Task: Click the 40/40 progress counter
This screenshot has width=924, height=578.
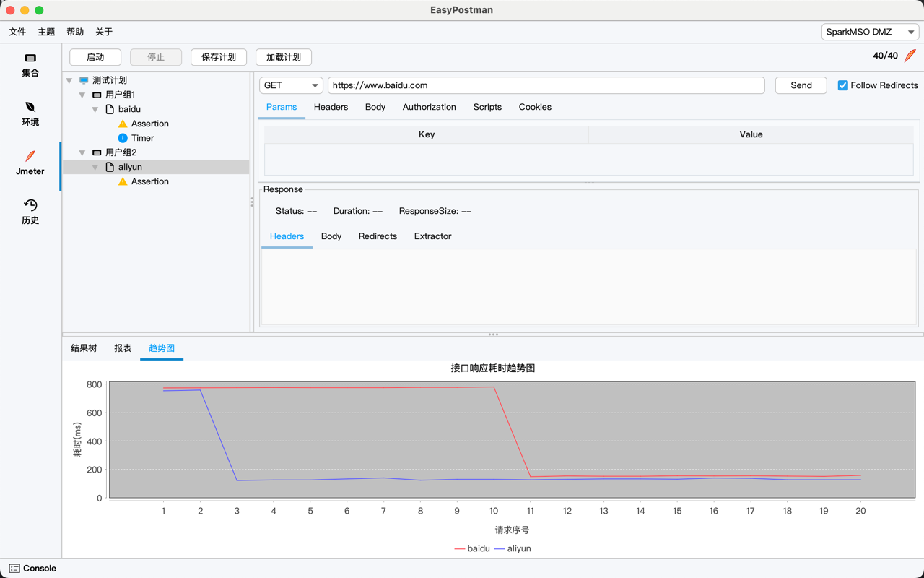Action: pyautogui.click(x=886, y=56)
